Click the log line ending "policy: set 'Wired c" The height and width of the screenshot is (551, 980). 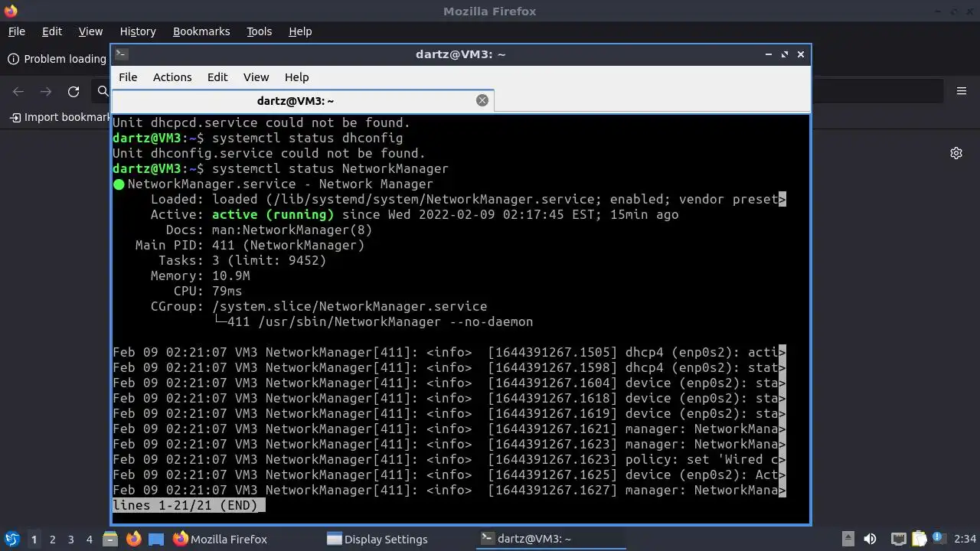coord(449,459)
